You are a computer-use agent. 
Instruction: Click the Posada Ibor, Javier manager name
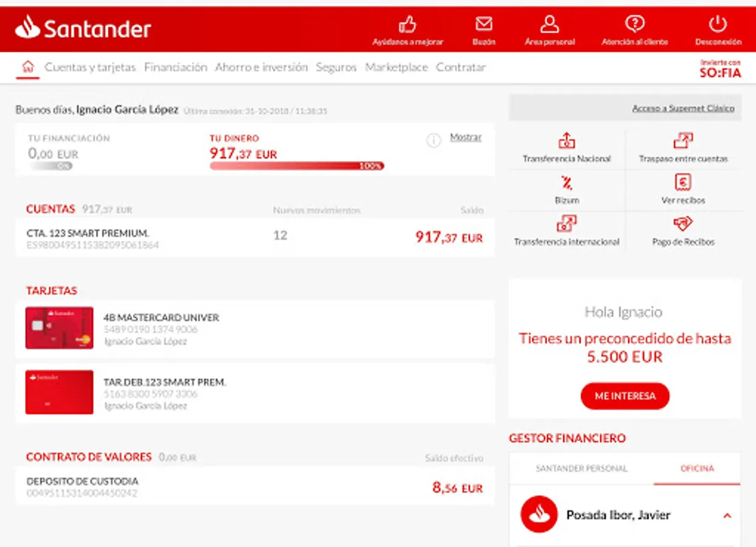pyautogui.click(x=618, y=515)
